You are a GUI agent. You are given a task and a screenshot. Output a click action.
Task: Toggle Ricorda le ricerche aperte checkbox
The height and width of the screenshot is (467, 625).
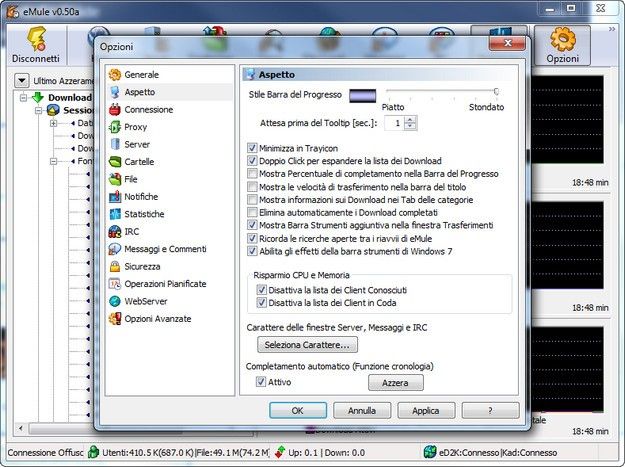pyautogui.click(x=252, y=238)
